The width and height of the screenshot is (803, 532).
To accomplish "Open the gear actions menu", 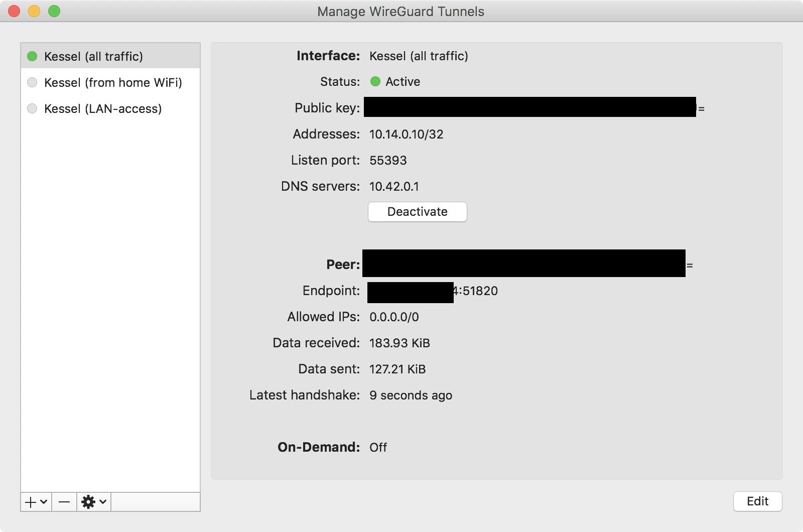I will pos(94,502).
